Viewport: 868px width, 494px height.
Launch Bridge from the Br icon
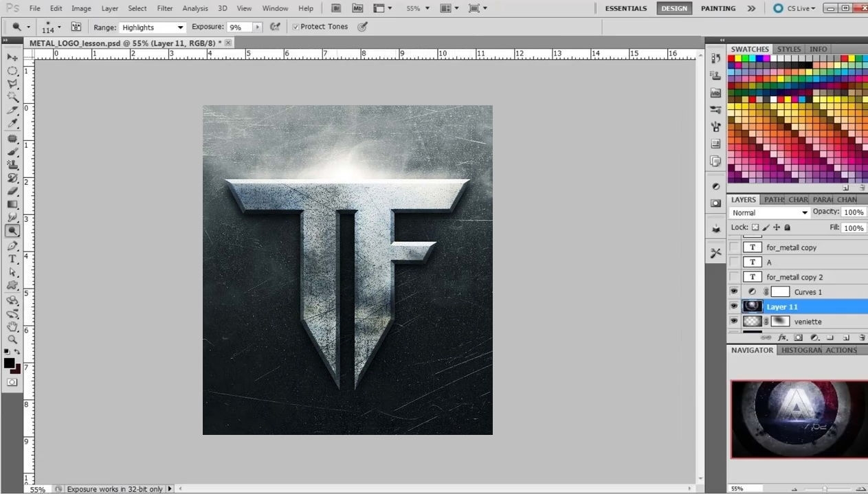(x=337, y=8)
